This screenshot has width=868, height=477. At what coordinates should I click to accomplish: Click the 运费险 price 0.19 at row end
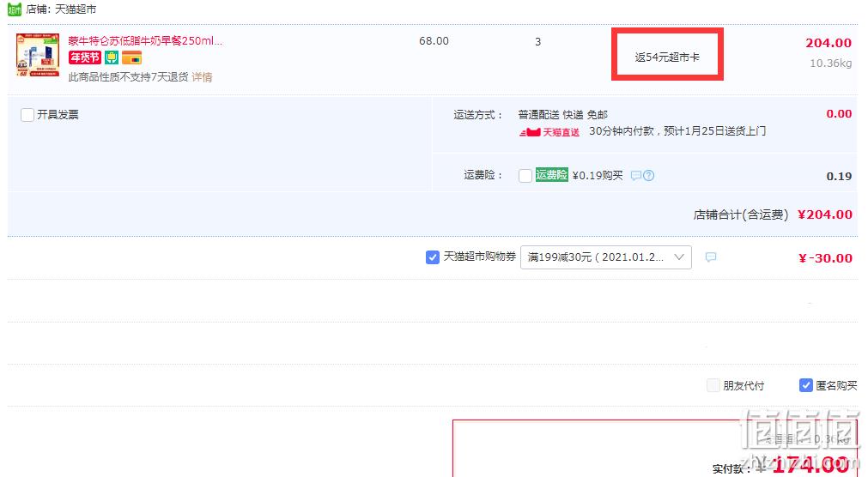click(839, 176)
